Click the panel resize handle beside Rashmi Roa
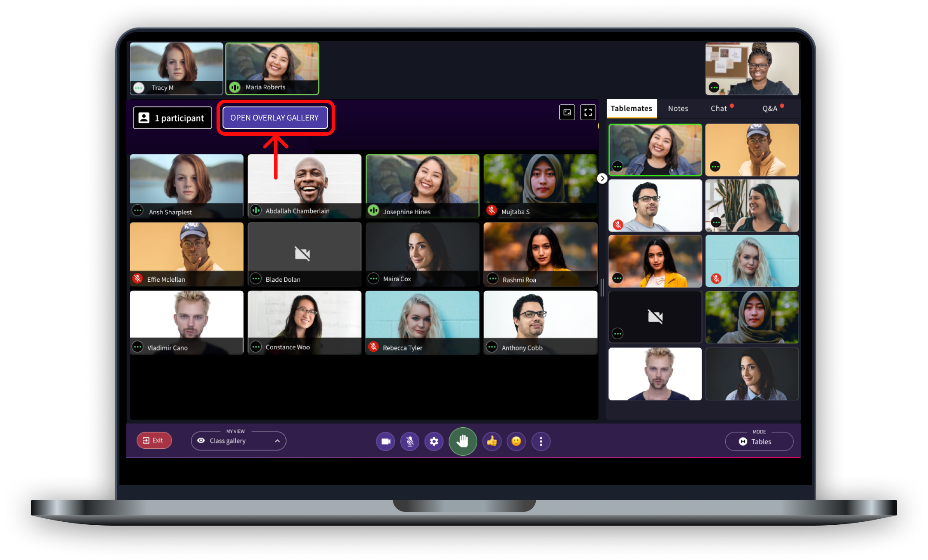928x560 pixels. coord(602,287)
